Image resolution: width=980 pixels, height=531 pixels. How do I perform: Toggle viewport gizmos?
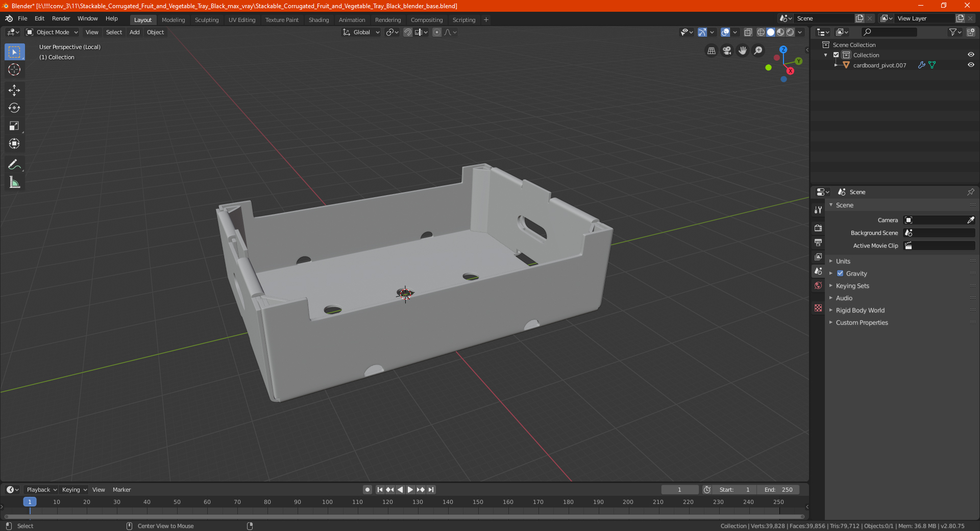[x=702, y=32]
